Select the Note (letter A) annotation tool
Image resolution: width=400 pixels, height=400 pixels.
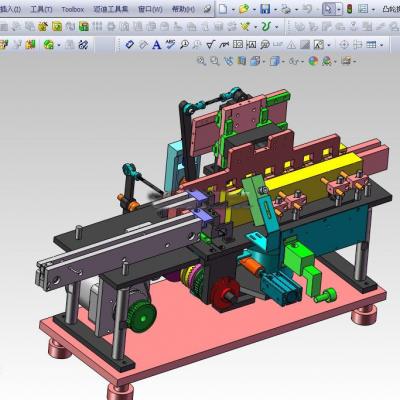(157, 45)
